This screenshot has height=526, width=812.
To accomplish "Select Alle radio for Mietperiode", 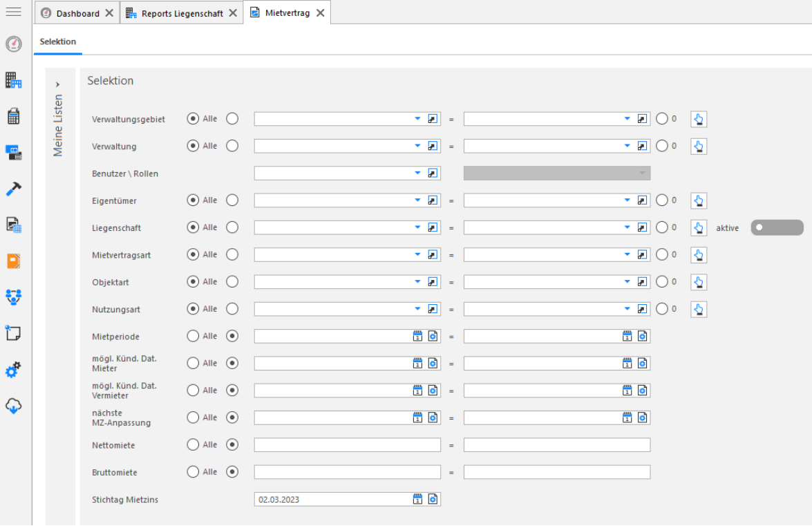I will [x=193, y=336].
